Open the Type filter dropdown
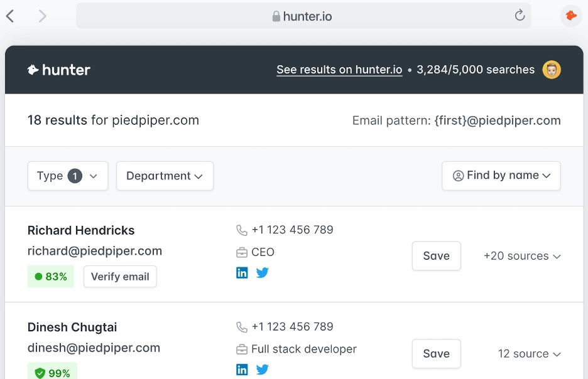Image resolution: width=588 pixels, height=379 pixels. click(67, 176)
